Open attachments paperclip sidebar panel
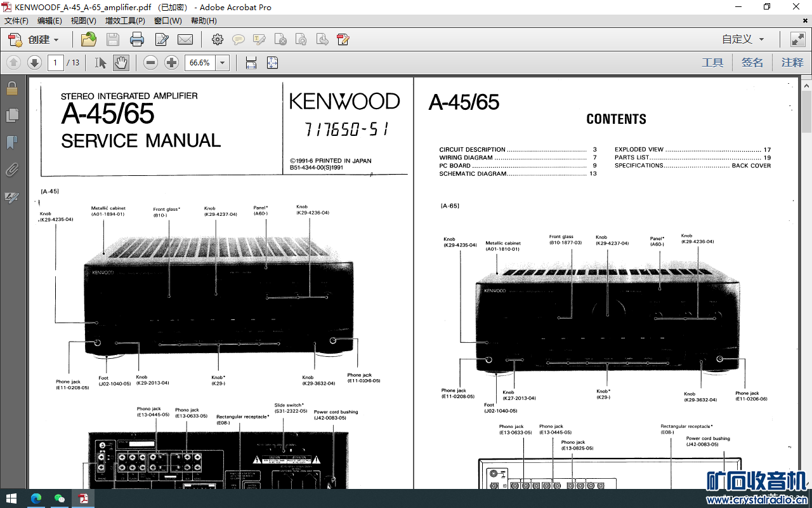Image resolution: width=812 pixels, height=508 pixels. pos(12,170)
